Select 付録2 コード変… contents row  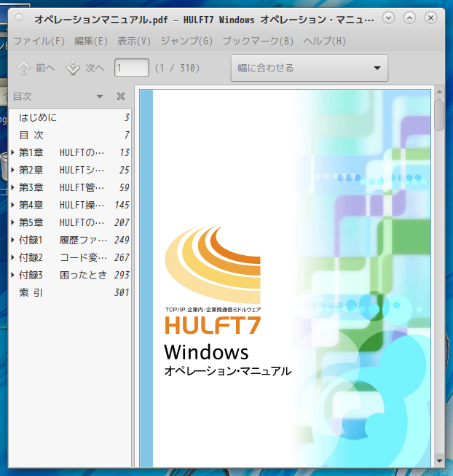(70, 257)
